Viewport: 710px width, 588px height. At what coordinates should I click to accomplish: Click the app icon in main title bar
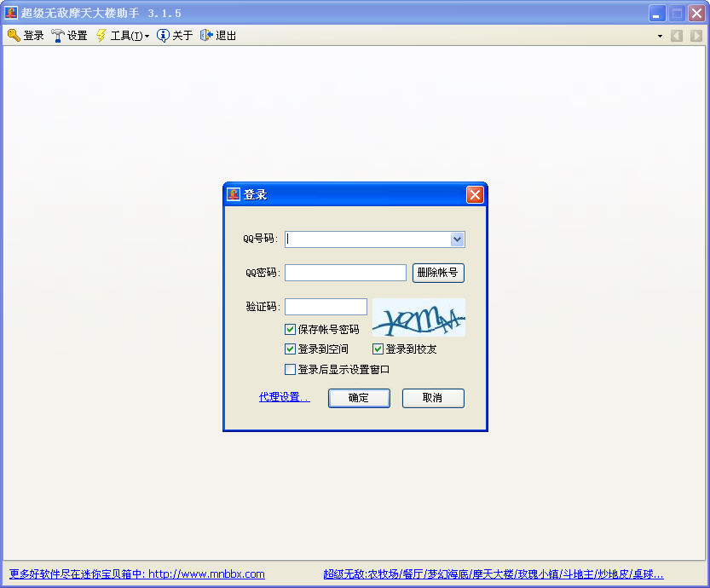pos(11,13)
